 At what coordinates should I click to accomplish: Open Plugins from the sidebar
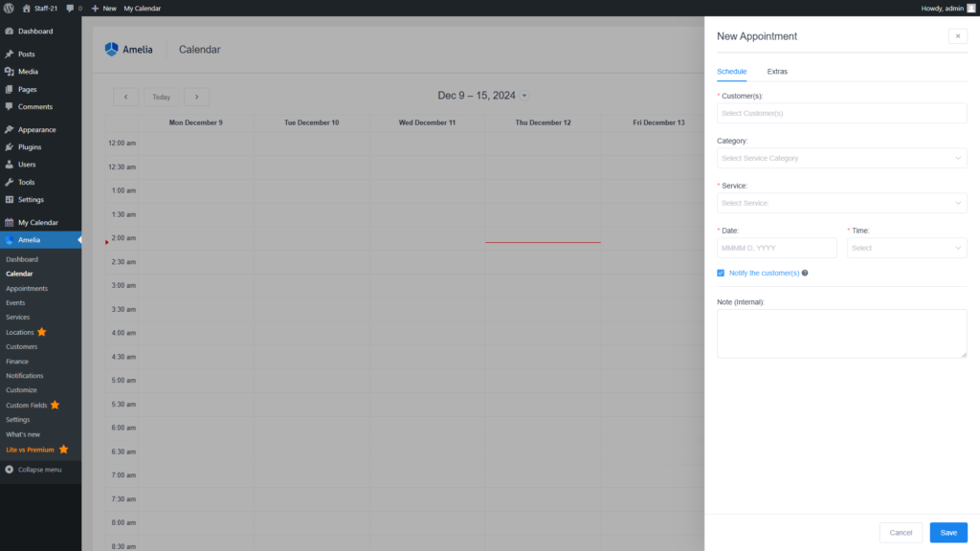click(30, 147)
